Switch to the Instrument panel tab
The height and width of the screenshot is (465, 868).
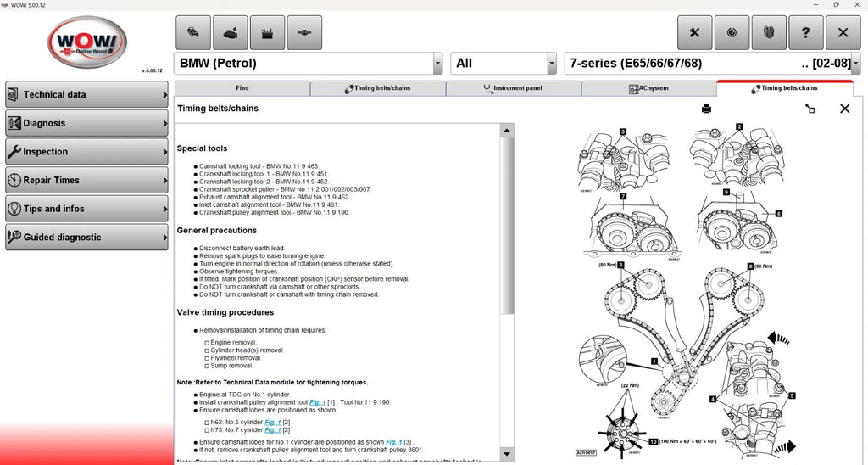514,88
